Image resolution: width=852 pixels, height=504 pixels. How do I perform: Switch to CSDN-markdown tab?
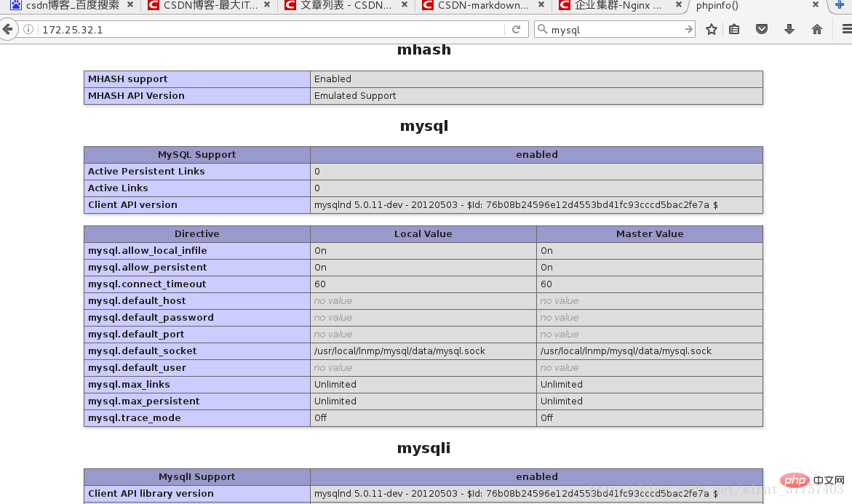tap(484, 5)
